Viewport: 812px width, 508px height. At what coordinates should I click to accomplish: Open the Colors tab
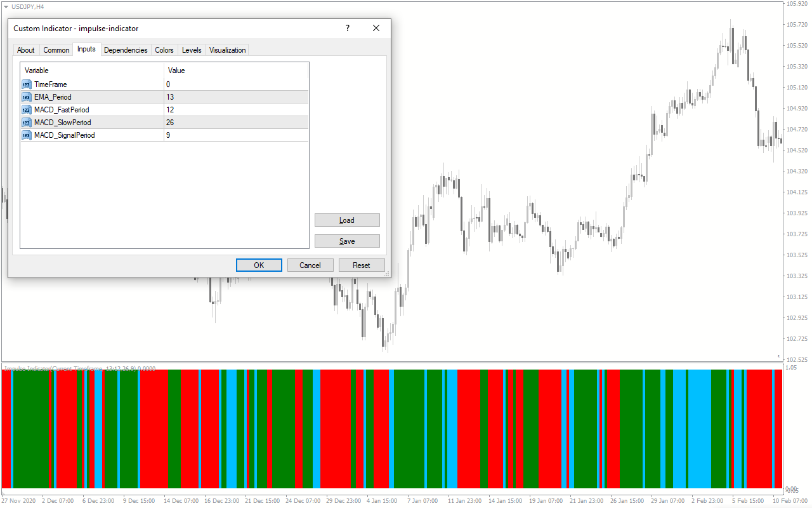[x=164, y=50]
